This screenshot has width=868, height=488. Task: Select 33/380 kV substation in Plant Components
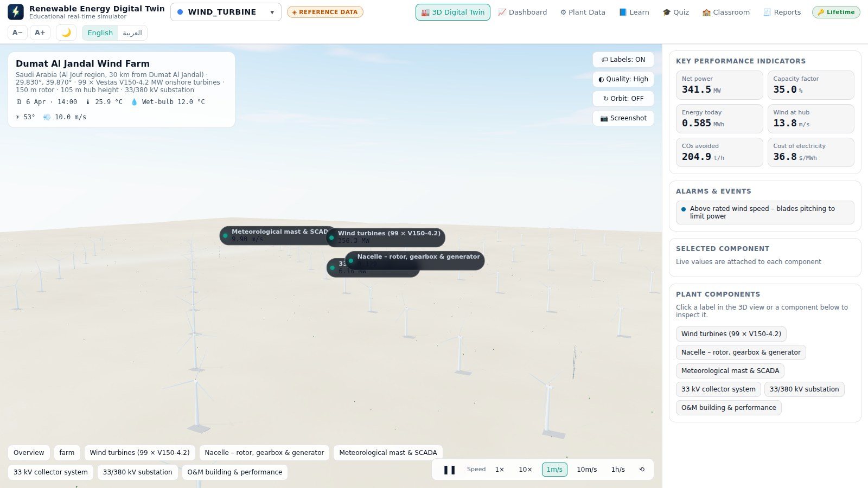point(804,389)
